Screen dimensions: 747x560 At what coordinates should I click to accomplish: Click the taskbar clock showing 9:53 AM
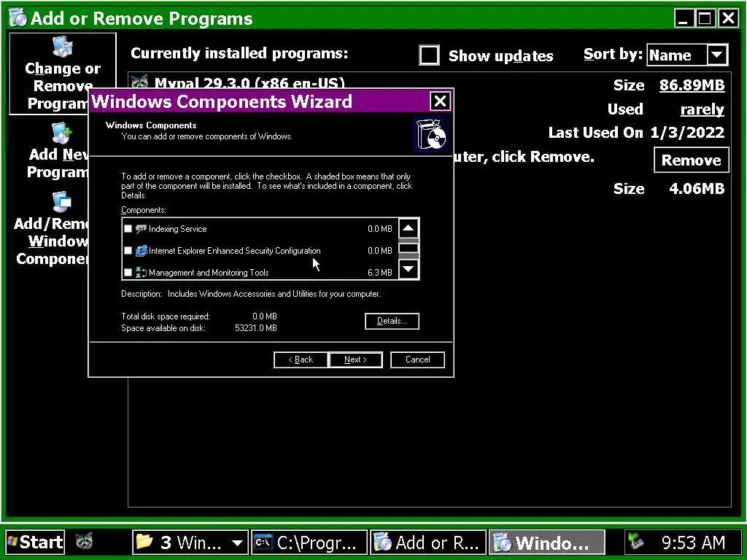693,542
